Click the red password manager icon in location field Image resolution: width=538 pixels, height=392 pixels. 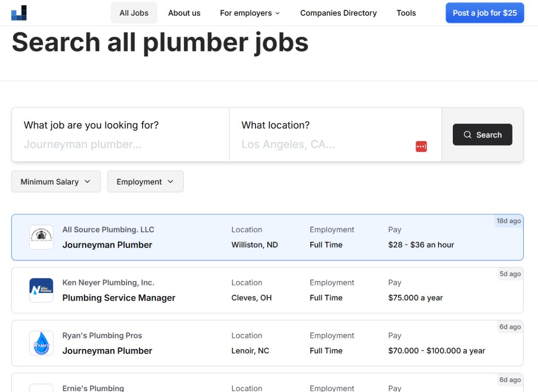click(x=421, y=146)
